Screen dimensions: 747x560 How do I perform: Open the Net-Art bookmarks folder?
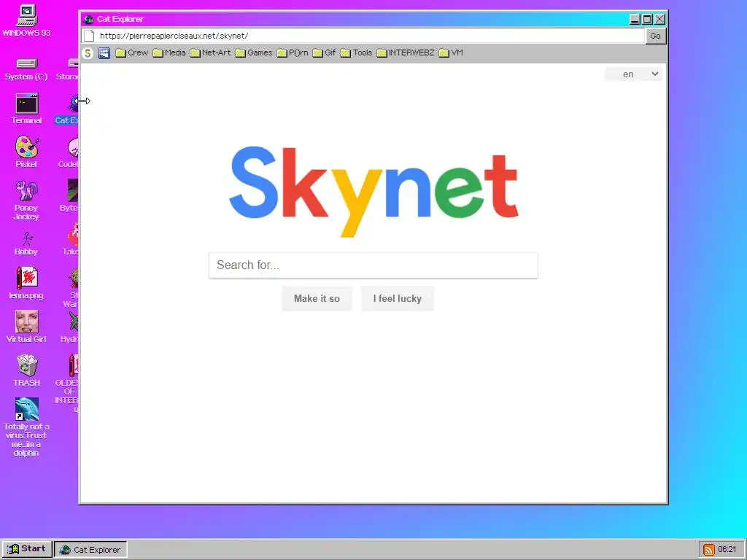click(211, 52)
